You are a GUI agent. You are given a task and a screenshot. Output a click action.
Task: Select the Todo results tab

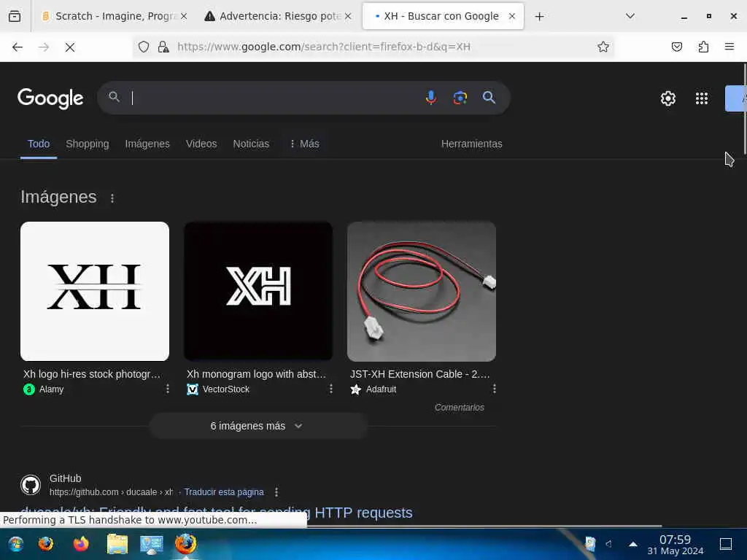pos(39,144)
